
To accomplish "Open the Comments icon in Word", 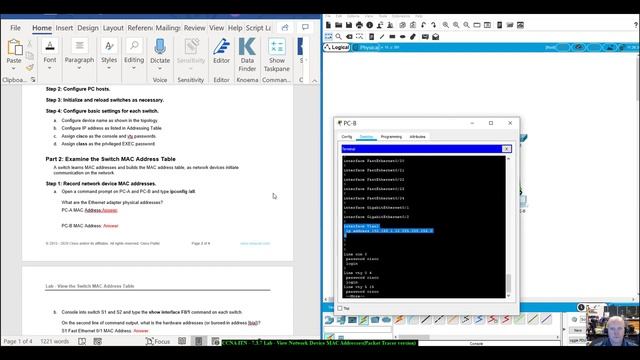I will (305, 27).
